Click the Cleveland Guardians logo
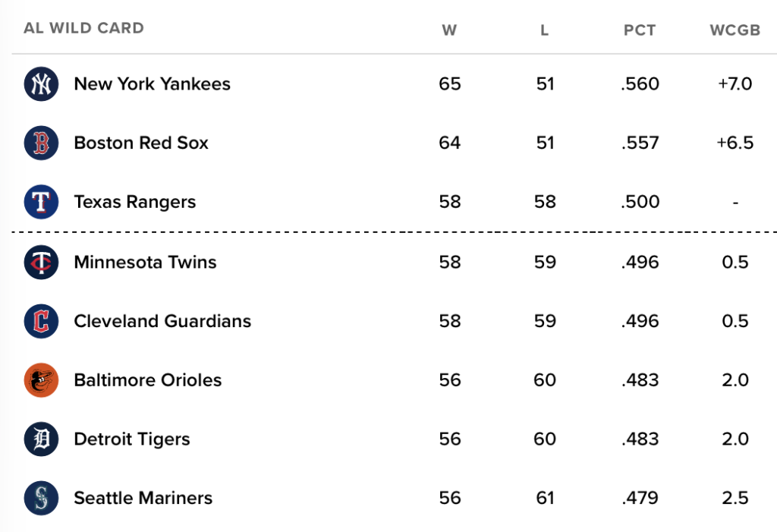The width and height of the screenshot is (777, 532). [41, 321]
